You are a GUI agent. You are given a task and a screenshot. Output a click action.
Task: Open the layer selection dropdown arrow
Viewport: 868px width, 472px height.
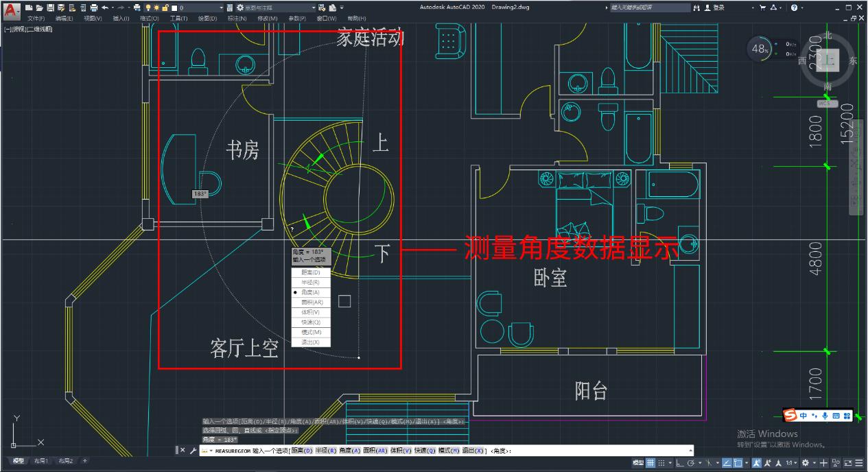pos(221,7)
